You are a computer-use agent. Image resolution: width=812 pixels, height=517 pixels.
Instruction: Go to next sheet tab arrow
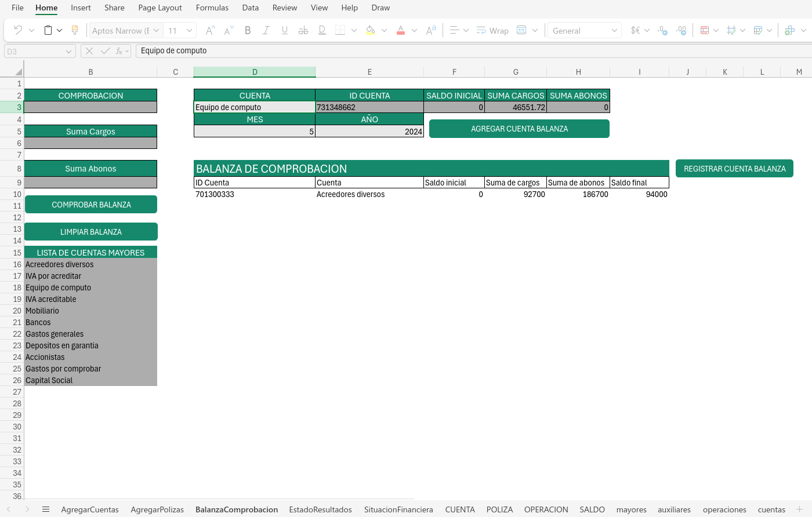(27, 509)
